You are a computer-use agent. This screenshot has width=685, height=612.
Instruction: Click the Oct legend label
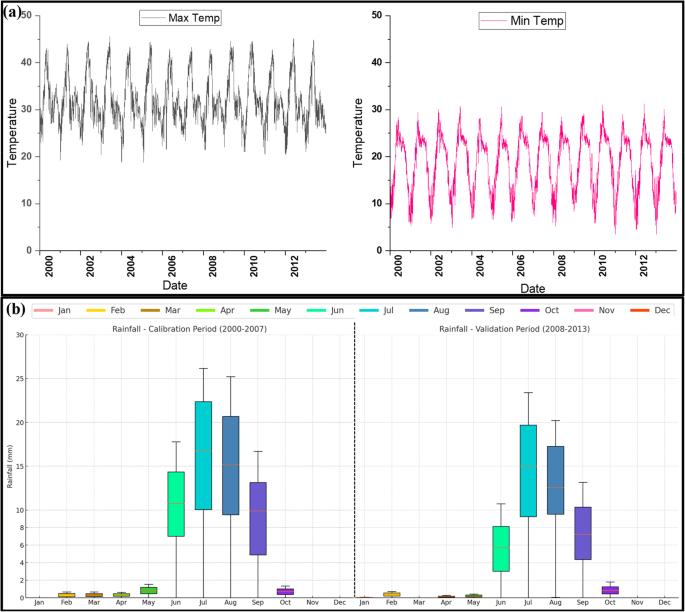pyautogui.click(x=552, y=310)
